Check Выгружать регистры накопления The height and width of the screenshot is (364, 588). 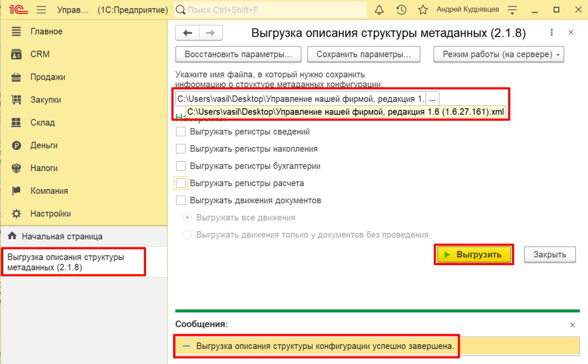coord(181,148)
